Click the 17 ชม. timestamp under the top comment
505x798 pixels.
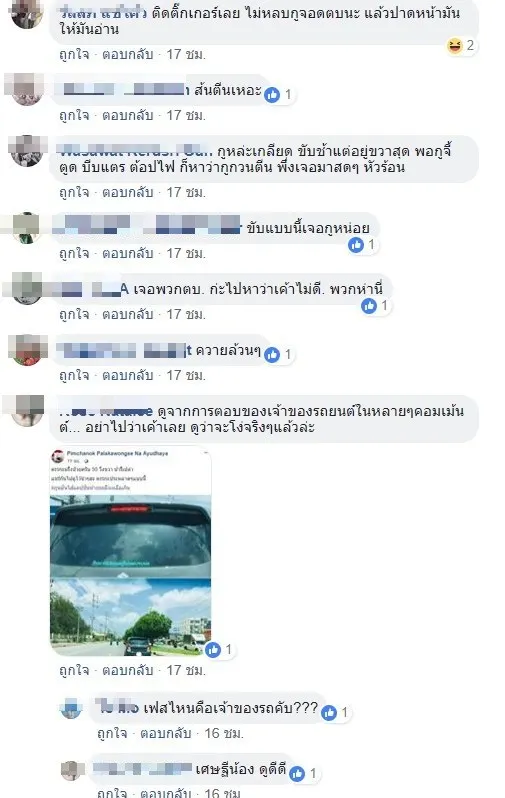pos(186,54)
